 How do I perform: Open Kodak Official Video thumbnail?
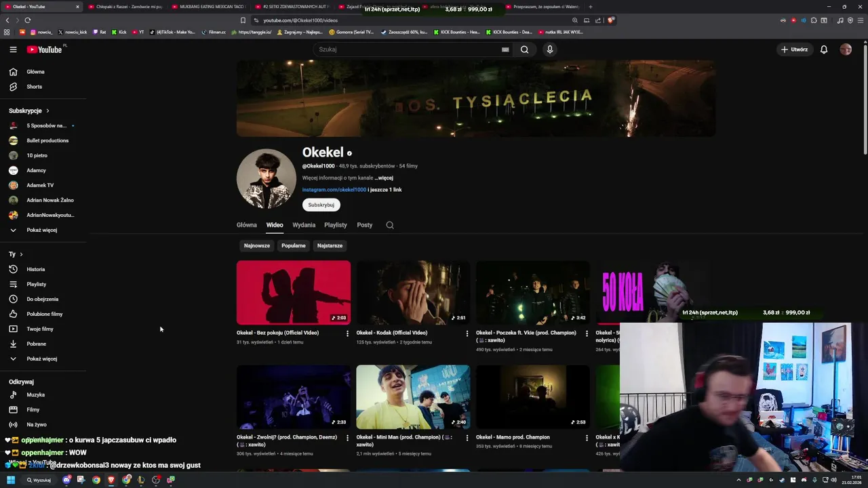point(413,293)
